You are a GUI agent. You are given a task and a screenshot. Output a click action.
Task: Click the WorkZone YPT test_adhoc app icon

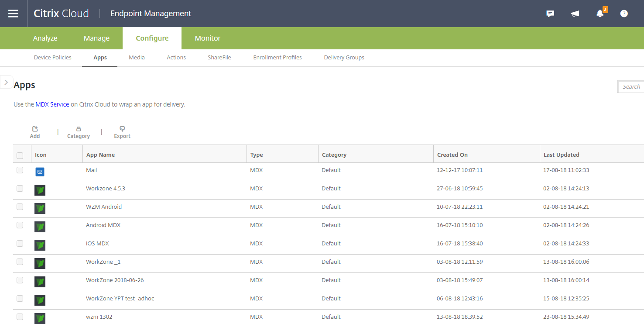[x=40, y=300]
